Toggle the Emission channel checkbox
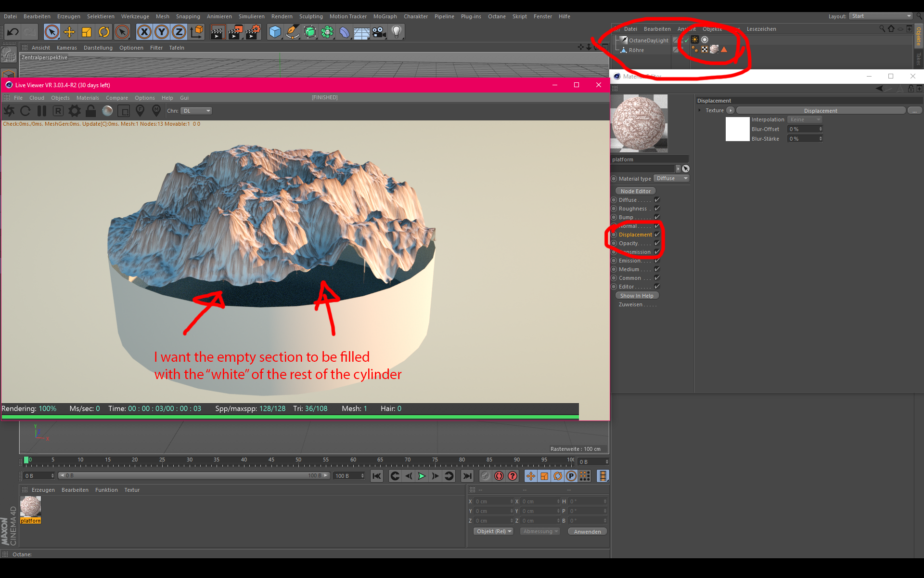 point(657,261)
